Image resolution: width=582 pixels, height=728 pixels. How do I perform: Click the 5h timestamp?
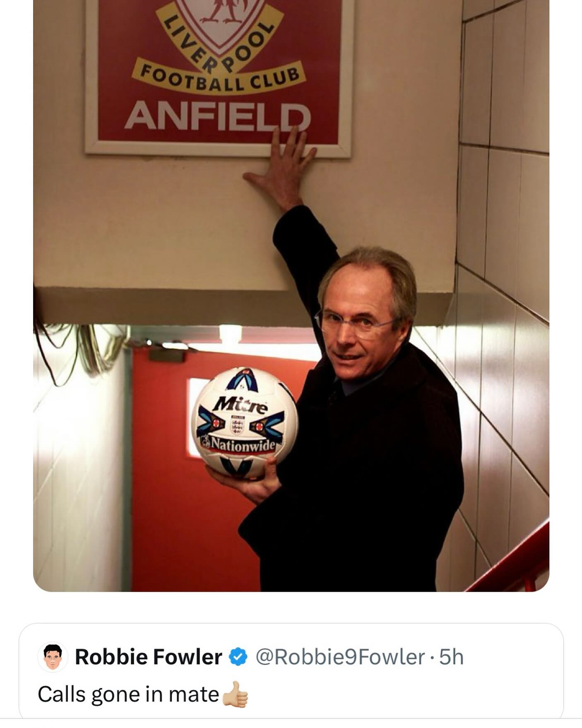pos(451,657)
